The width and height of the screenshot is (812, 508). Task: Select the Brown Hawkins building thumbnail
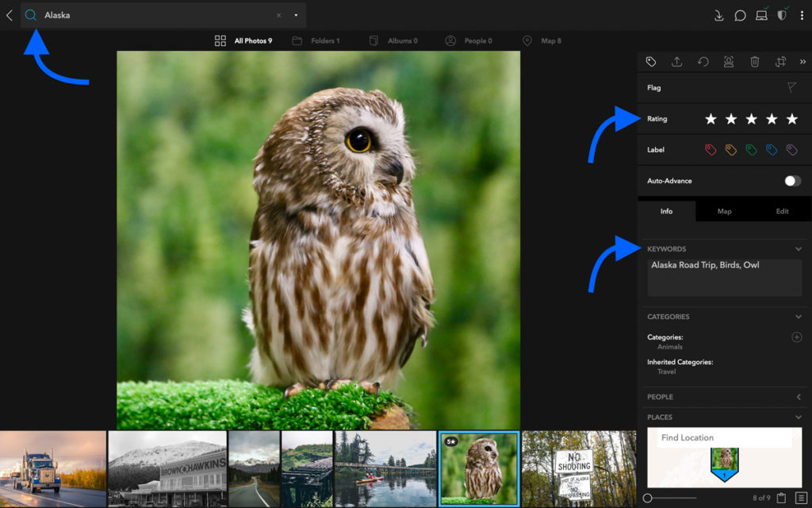point(167,469)
